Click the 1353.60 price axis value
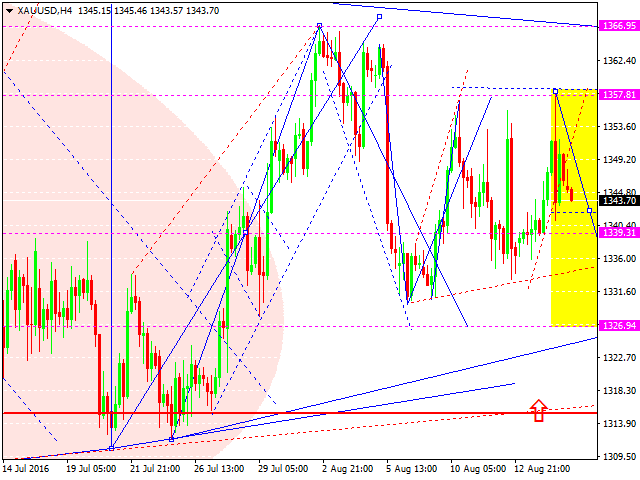 619,127
